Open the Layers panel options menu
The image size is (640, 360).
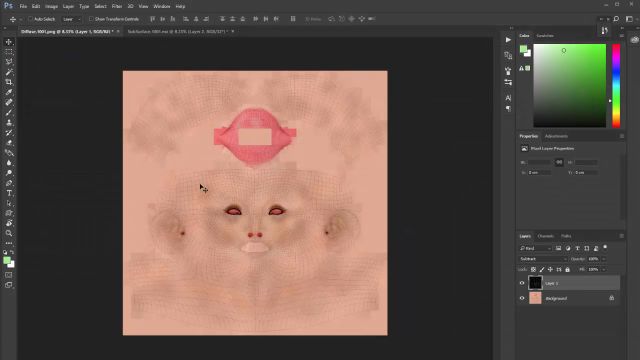[622, 236]
